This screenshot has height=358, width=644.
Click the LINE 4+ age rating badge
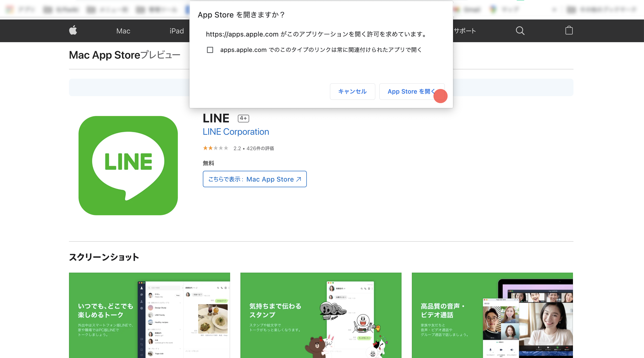(243, 118)
